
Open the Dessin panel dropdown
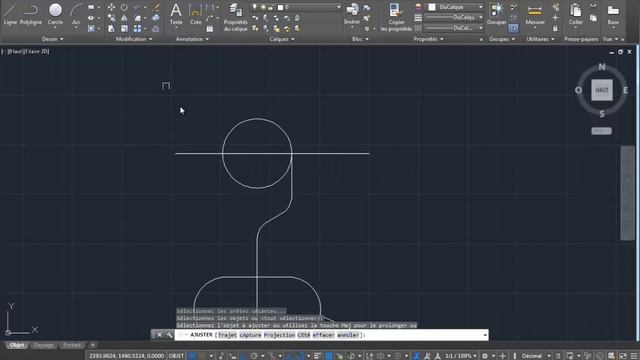pos(52,39)
